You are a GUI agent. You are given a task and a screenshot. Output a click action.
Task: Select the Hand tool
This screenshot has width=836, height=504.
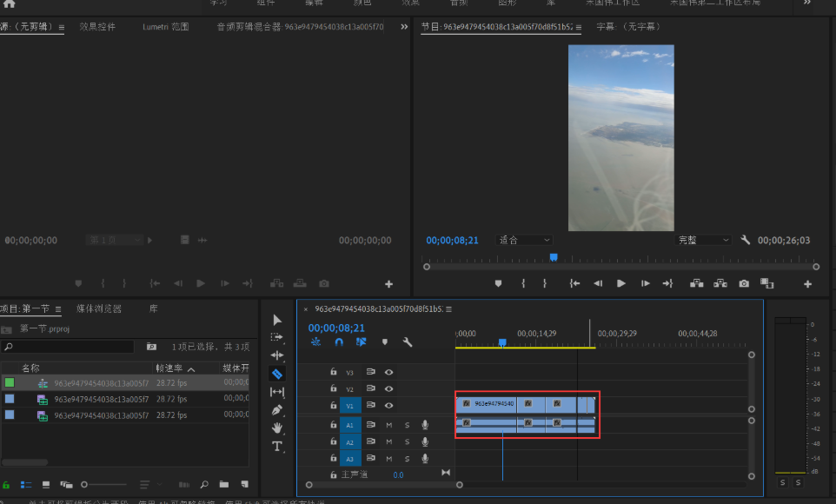276,428
